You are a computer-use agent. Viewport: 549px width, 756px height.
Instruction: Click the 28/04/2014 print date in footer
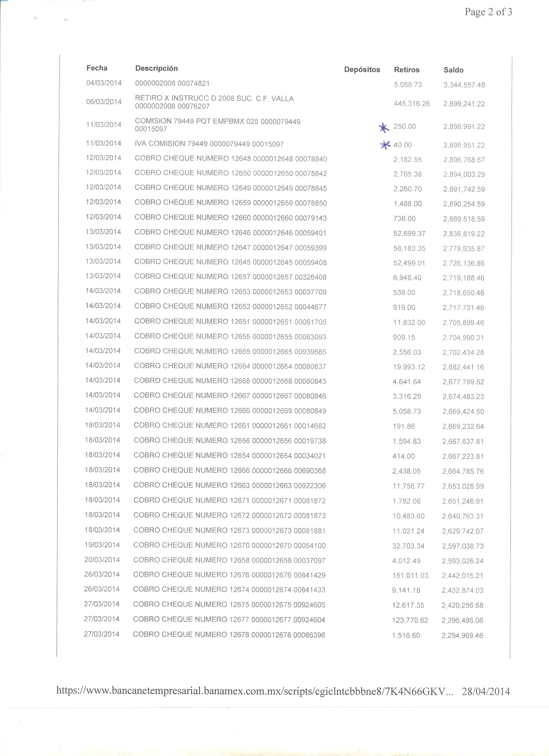pyautogui.click(x=486, y=692)
